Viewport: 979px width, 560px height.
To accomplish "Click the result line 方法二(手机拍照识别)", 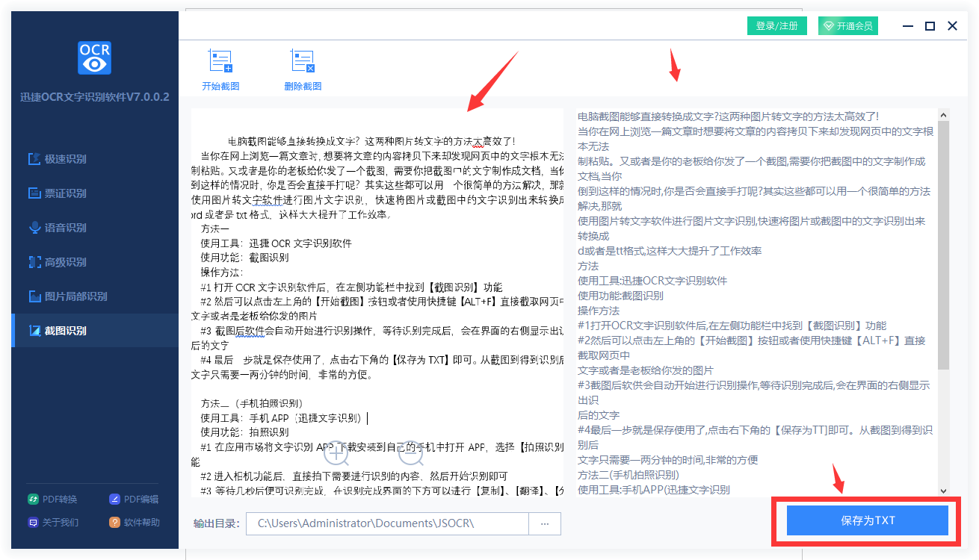I will [629, 475].
